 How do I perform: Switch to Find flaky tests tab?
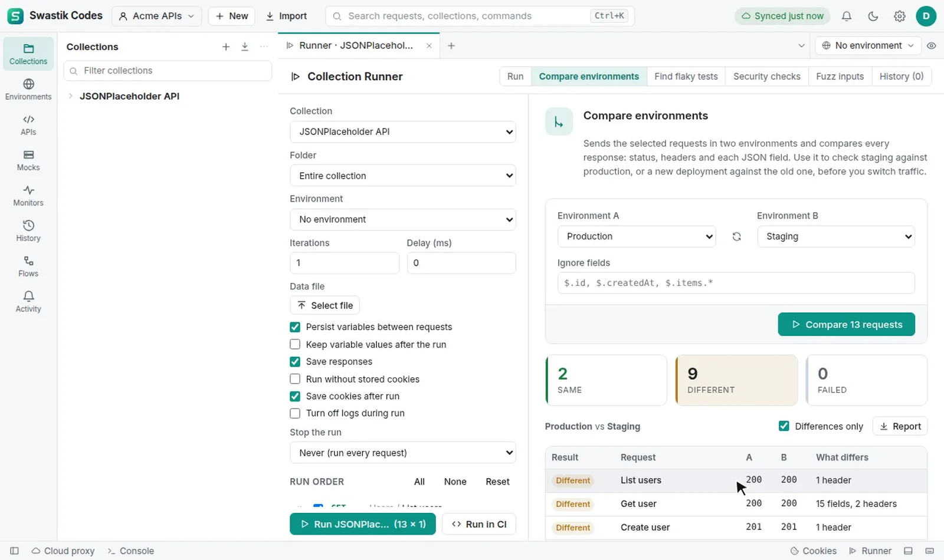click(686, 76)
